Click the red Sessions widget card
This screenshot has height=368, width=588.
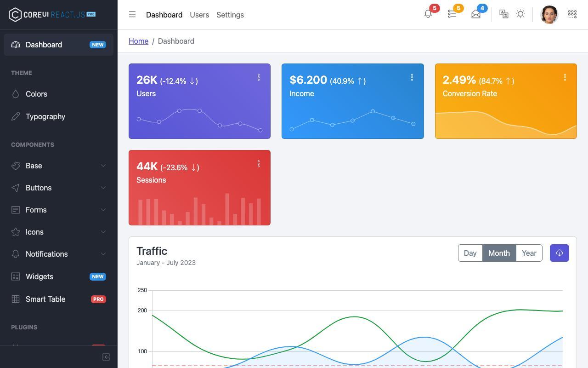[199, 188]
